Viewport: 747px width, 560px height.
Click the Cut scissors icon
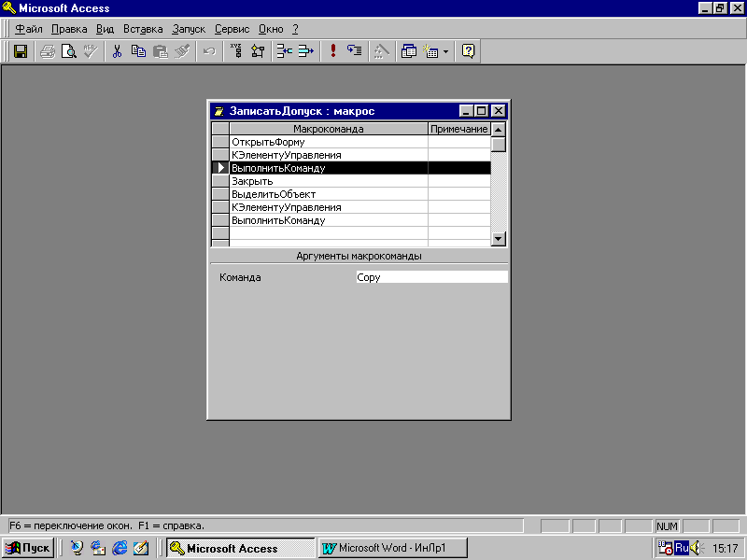[x=118, y=51]
